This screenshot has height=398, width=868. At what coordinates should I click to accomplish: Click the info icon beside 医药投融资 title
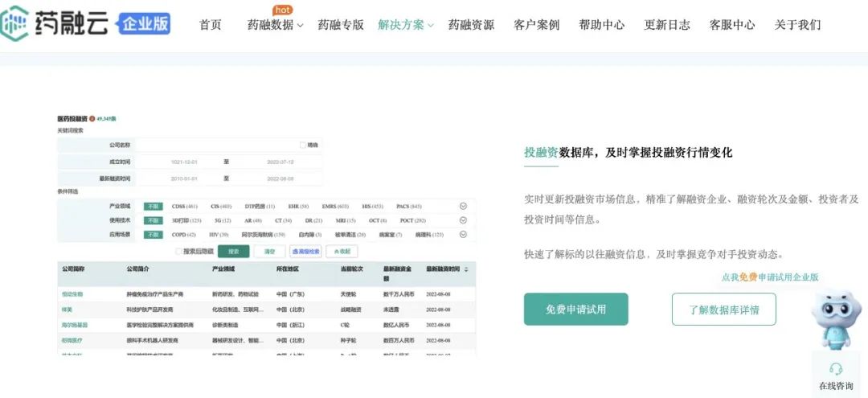[x=92, y=118]
